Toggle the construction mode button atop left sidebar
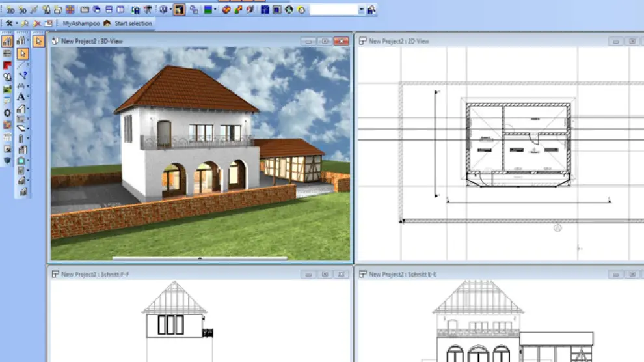Image resolution: width=644 pixels, height=362 pixels. [x=8, y=42]
